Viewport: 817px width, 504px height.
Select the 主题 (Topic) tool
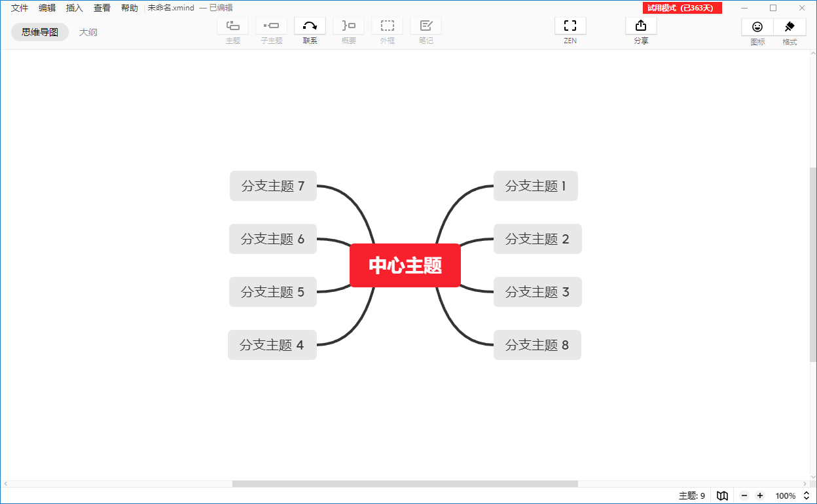coord(233,26)
